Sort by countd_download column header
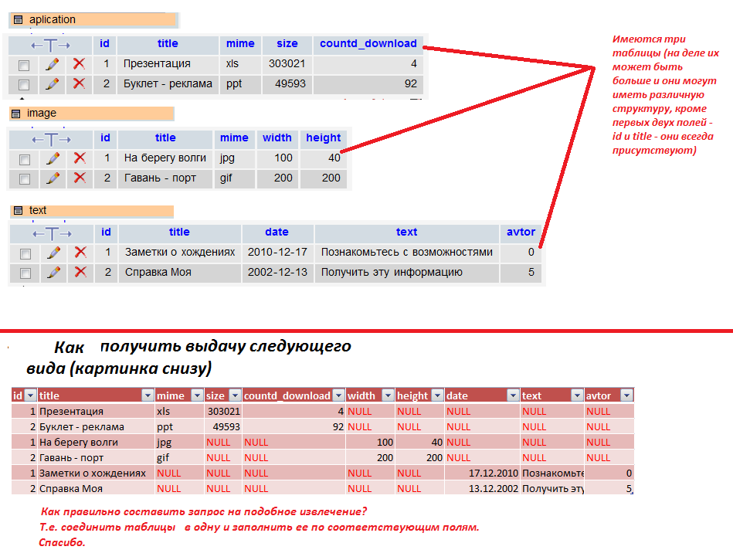This screenshot has height=560, width=733. pos(368,44)
